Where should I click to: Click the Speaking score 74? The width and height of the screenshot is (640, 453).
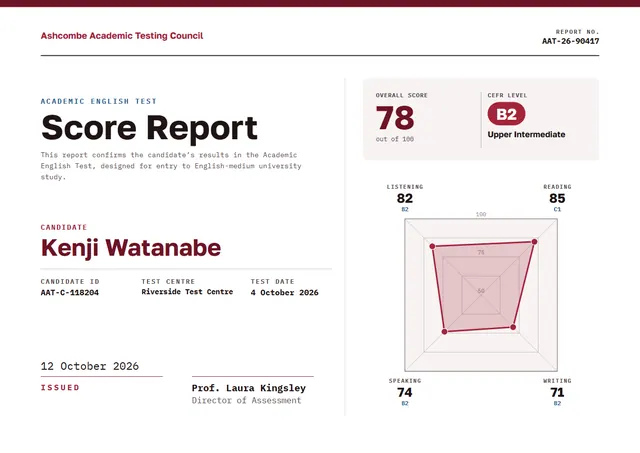tap(404, 392)
